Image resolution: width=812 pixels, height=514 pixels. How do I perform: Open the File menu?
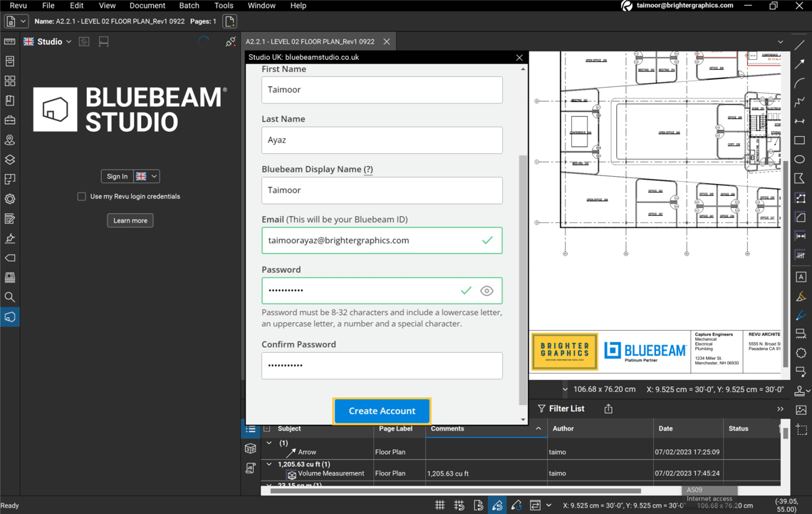click(48, 6)
